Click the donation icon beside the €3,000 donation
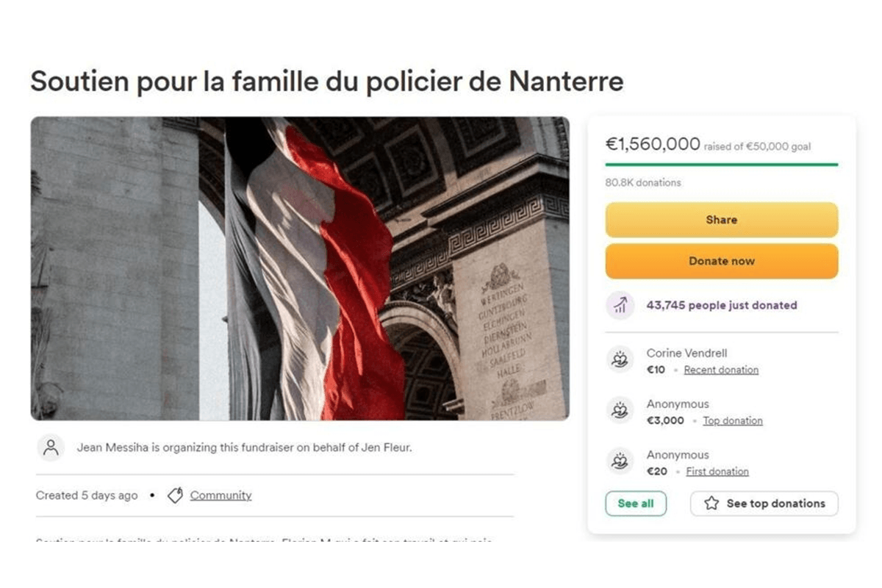The image size is (882, 588). click(620, 411)
